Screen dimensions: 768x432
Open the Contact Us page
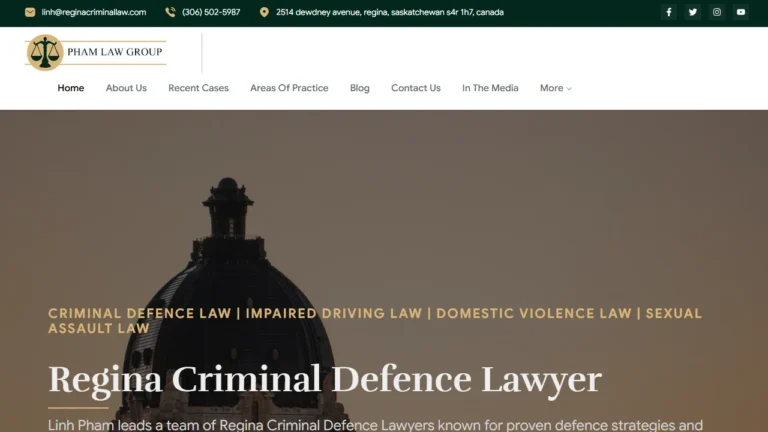[x=416, y=88]
